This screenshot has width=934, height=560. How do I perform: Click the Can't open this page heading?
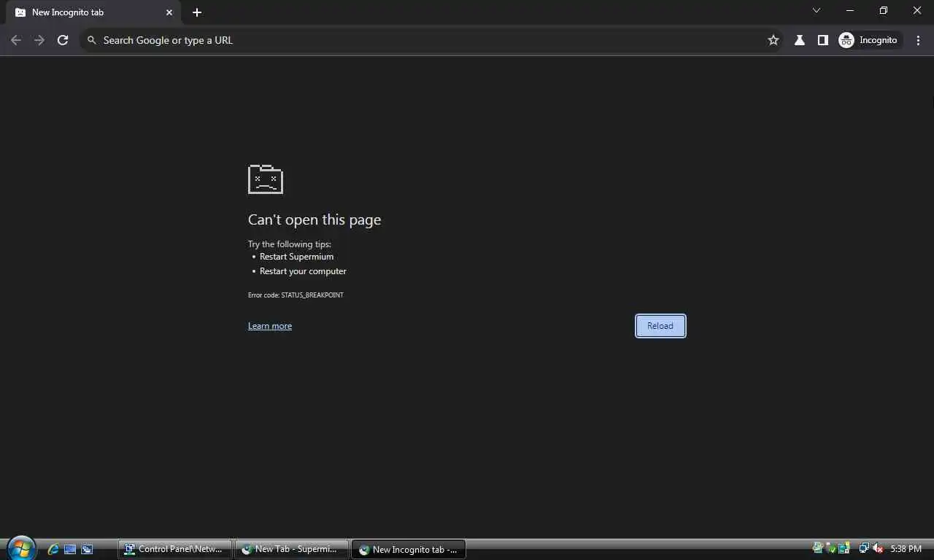pyautogui.click(x=314, y=219)
